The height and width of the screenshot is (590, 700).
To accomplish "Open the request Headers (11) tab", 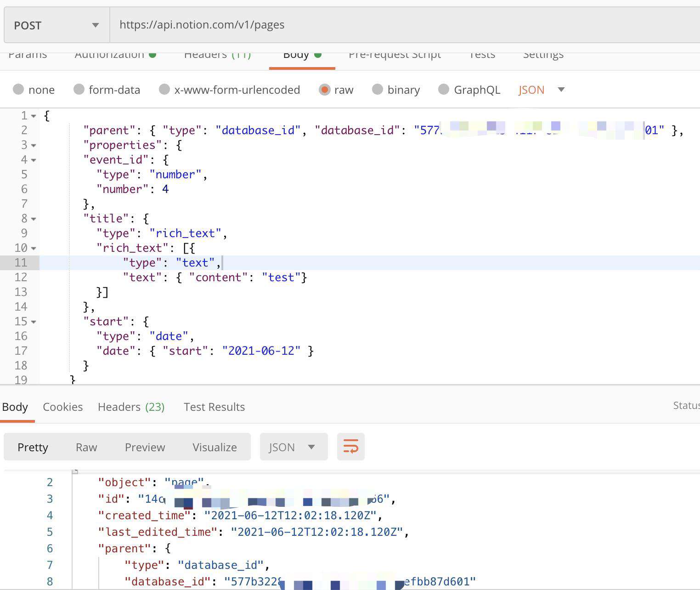I will point(218,55).
